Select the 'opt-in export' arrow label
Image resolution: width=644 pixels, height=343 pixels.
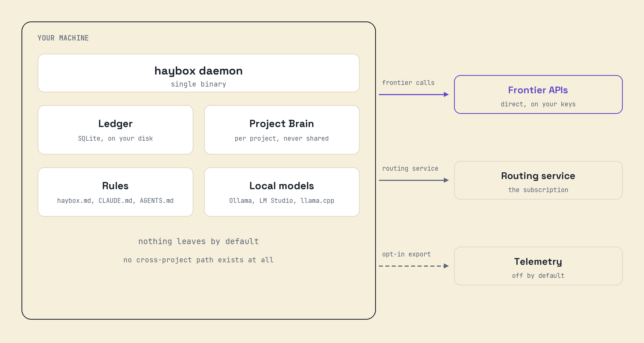pyautogui.click(x=407, y=254)
